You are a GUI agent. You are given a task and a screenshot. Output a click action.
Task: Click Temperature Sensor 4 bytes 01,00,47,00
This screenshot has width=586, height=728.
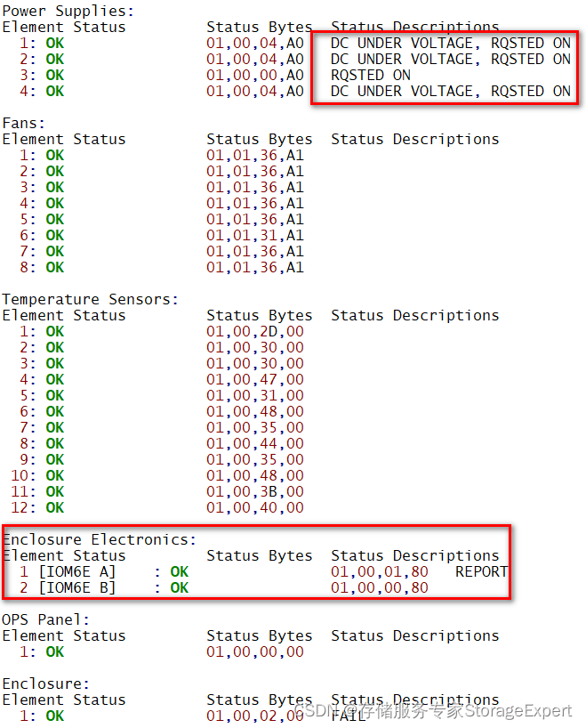(x=255, y=380)
